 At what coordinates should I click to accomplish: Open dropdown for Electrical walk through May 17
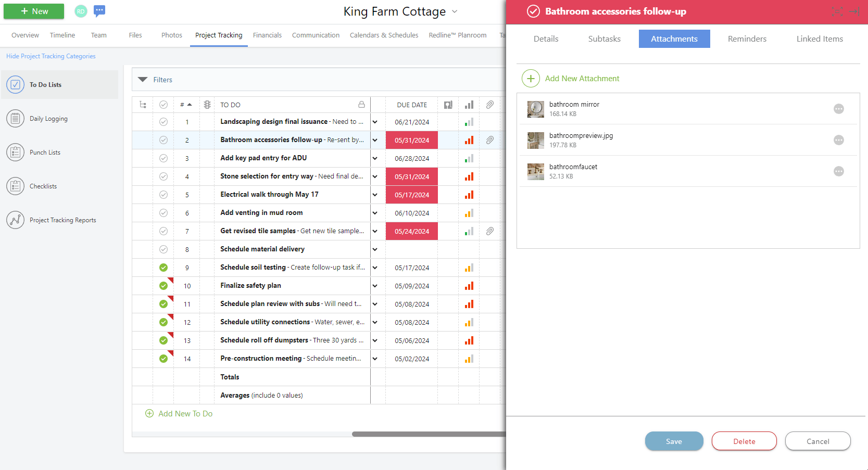375,195
